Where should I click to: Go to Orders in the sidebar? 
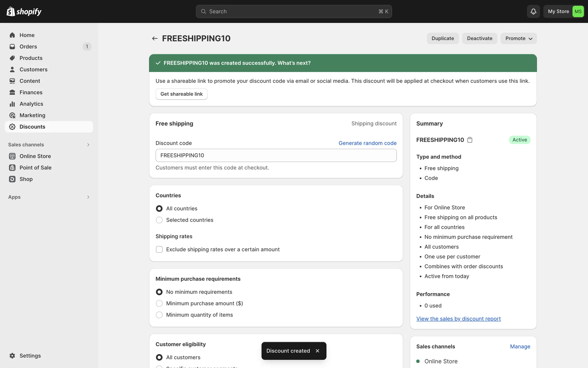[x=28, y=47]
